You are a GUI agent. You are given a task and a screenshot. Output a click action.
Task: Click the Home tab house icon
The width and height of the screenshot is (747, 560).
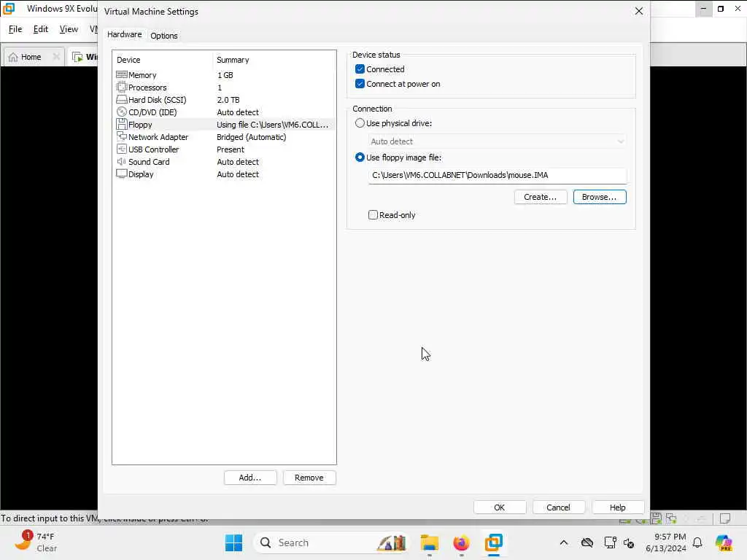pyautogui.click(x=13, y=57)
